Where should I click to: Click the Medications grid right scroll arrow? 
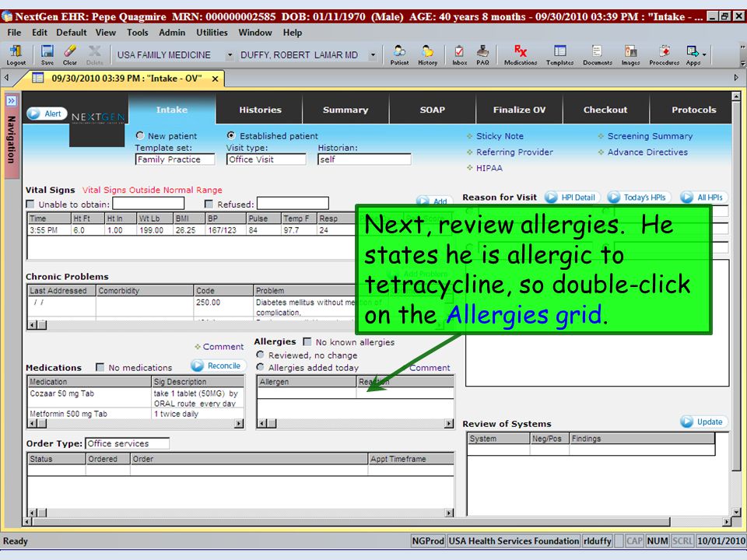point(239,423)
